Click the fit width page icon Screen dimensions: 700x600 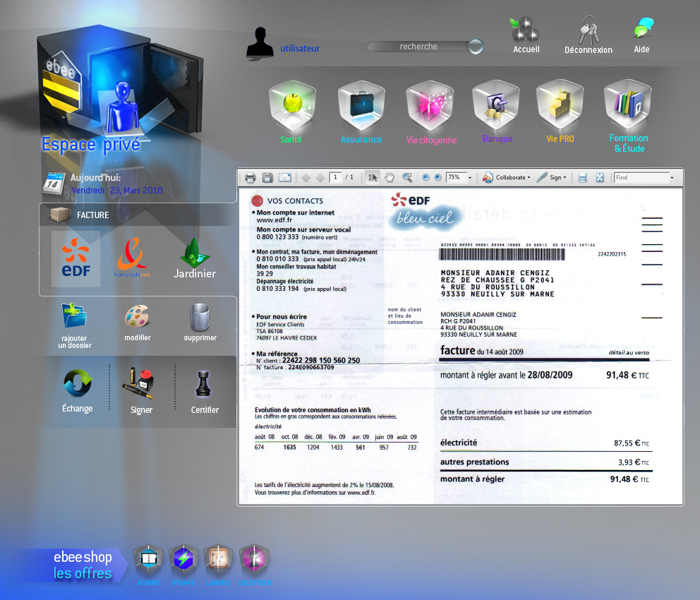(x=583, y=178)
